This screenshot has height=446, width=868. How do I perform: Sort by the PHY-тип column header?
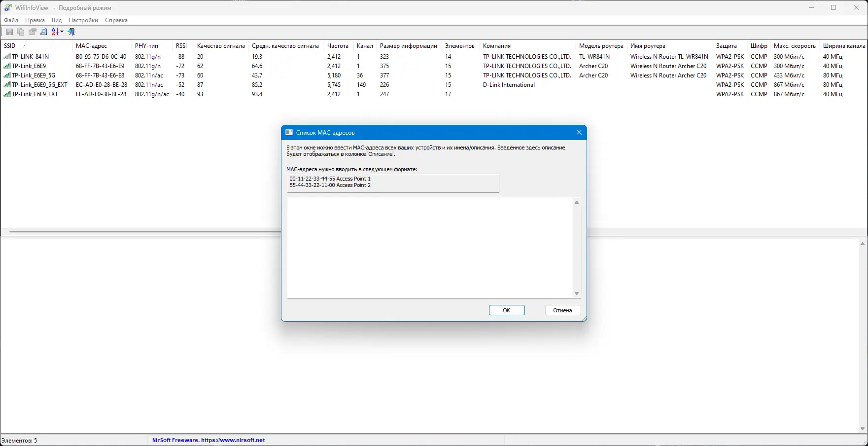tap(152, 46)
